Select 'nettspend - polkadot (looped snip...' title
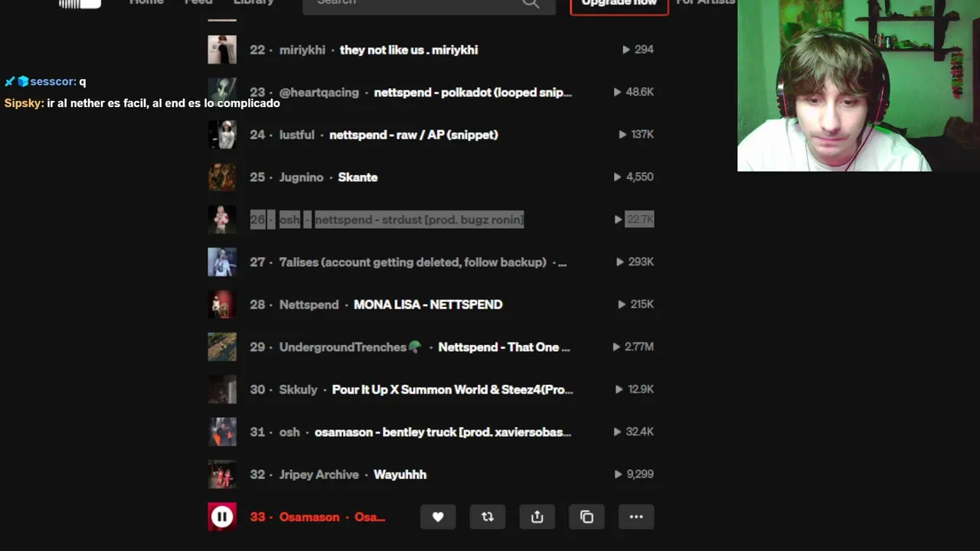Screen dimensions: 980x551 473,92
